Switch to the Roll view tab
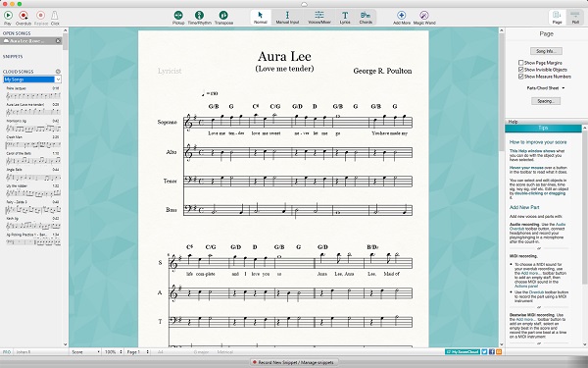This screenshot has height=368, width=588. (x=575, y=18)
